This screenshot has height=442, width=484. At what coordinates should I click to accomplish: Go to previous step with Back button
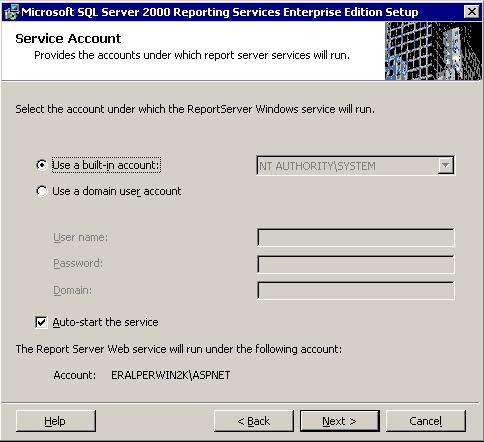pos(254,421)
